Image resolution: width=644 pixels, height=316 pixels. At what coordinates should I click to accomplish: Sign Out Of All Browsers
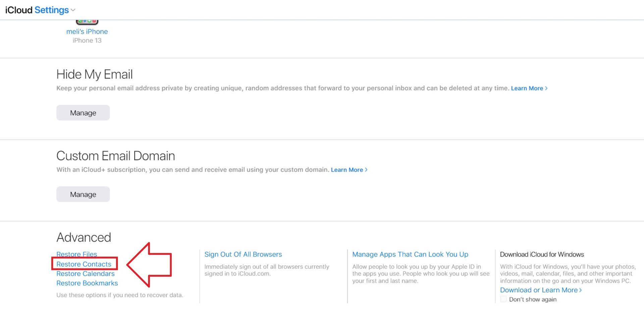(x=243, y=254)
